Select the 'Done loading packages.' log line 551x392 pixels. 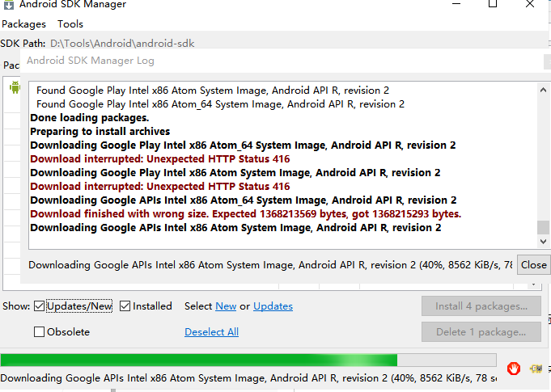click(90, 118)
